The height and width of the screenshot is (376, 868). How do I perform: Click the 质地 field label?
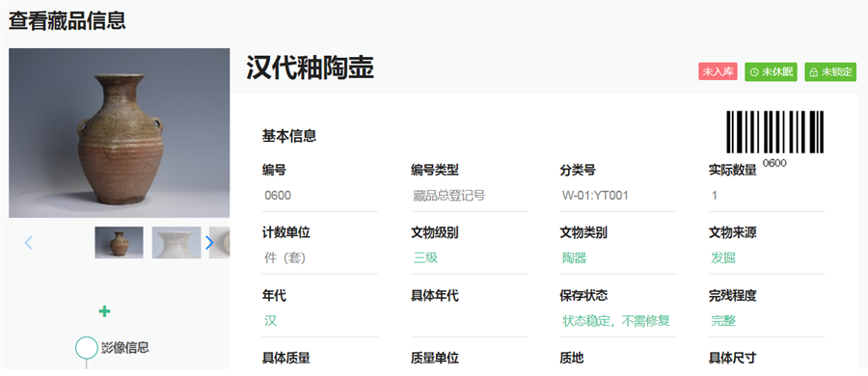pos(571,359)
